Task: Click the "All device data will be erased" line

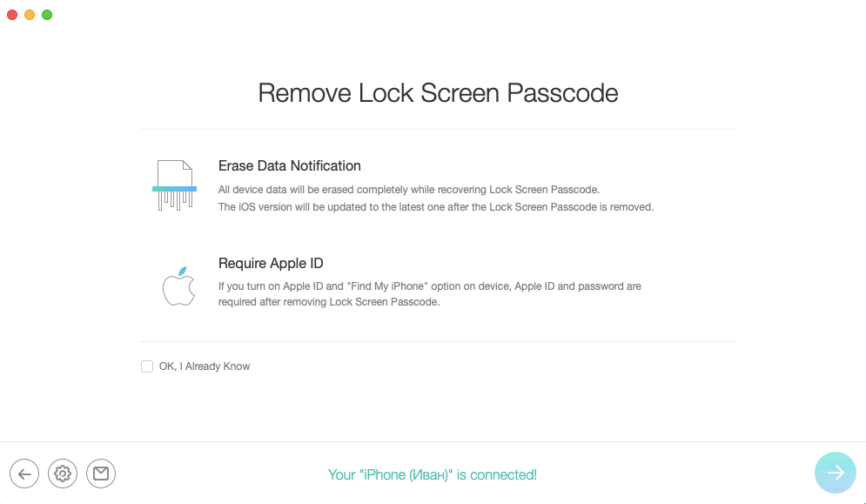Action: [x=409, y=190]
